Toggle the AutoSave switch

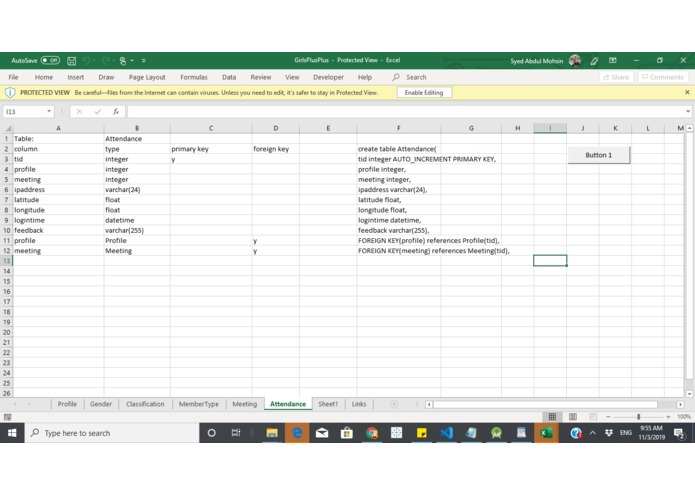click(50, 60)
